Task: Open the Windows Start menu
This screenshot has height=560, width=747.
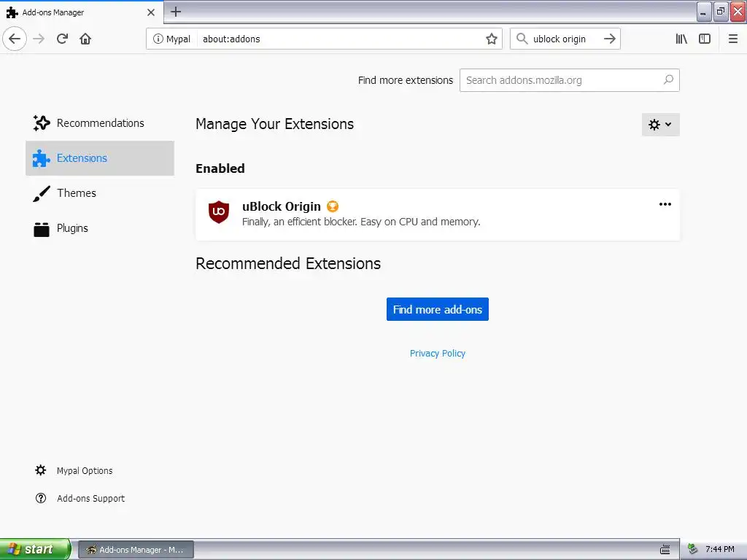Action: (35, 550)
